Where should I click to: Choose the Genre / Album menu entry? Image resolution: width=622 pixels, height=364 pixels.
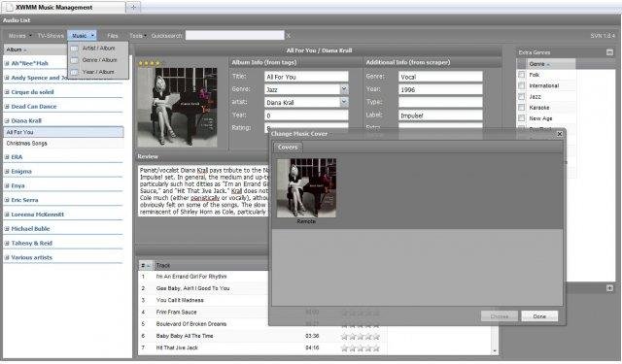tap(99, 60)
